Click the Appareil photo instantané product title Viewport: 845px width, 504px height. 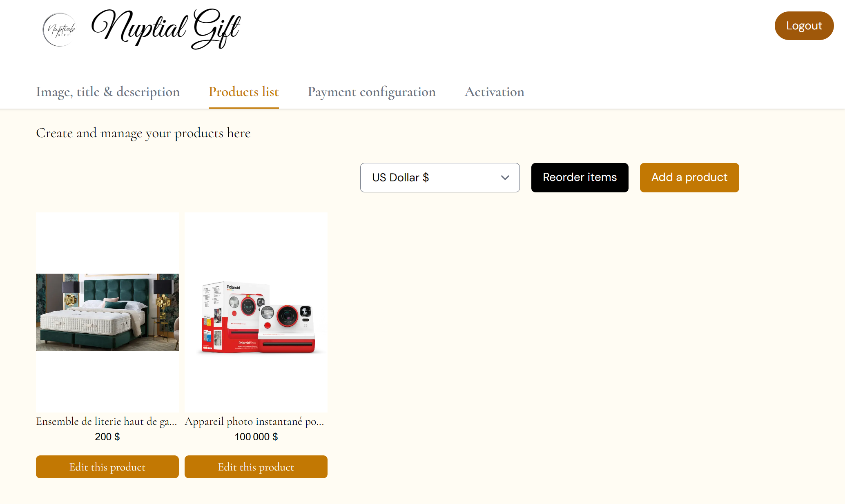(x=254, y=421)
